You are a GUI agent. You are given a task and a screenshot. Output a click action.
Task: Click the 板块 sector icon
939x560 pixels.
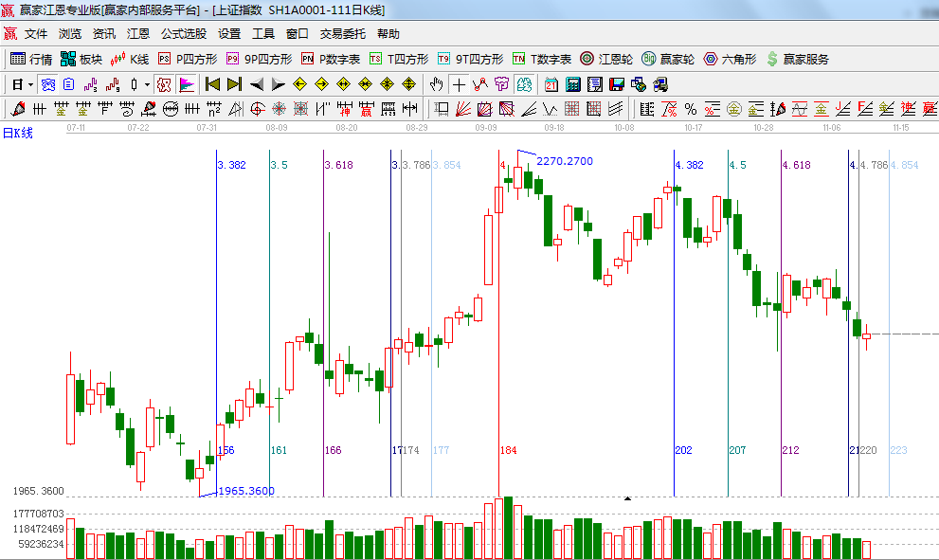tap(81, 59)
